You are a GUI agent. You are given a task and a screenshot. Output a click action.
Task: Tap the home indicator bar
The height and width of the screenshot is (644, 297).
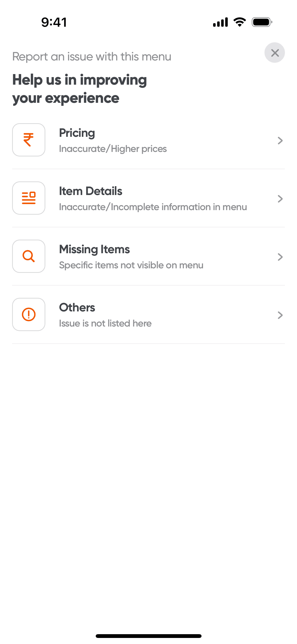point(148,636)
